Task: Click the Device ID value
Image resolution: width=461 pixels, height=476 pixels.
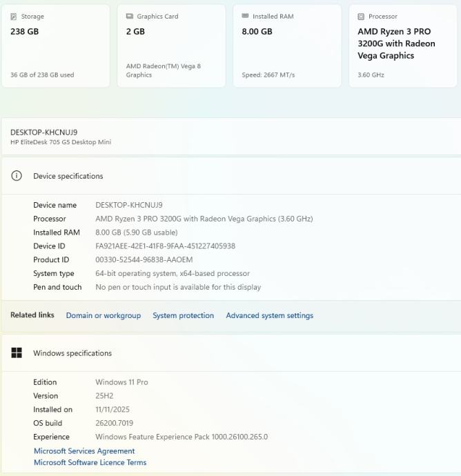Action: (166, 246)
